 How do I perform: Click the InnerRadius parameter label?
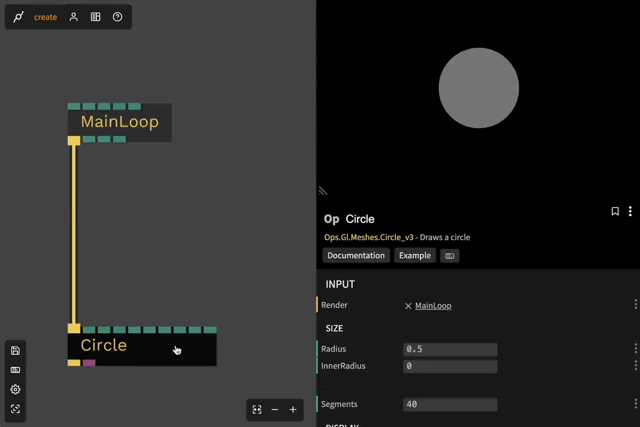click(343, 366)
